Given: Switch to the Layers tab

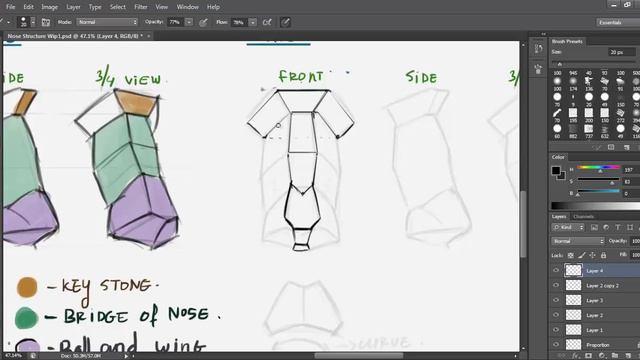Looking at the screenshot, I should coord(559,217).
